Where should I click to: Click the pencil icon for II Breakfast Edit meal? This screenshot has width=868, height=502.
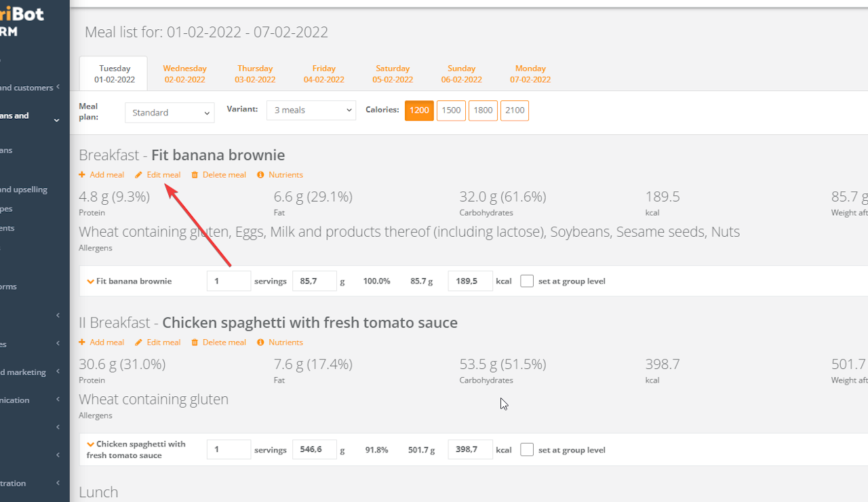point(138,343)
